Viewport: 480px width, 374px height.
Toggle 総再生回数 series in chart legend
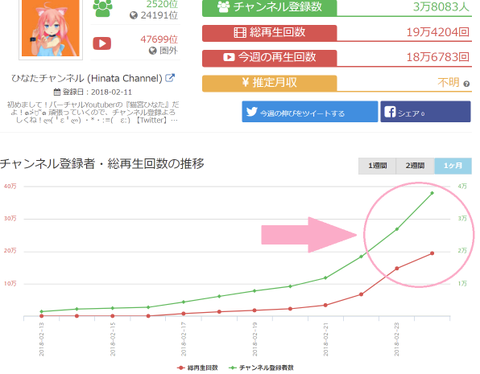(x=197, y=368)
